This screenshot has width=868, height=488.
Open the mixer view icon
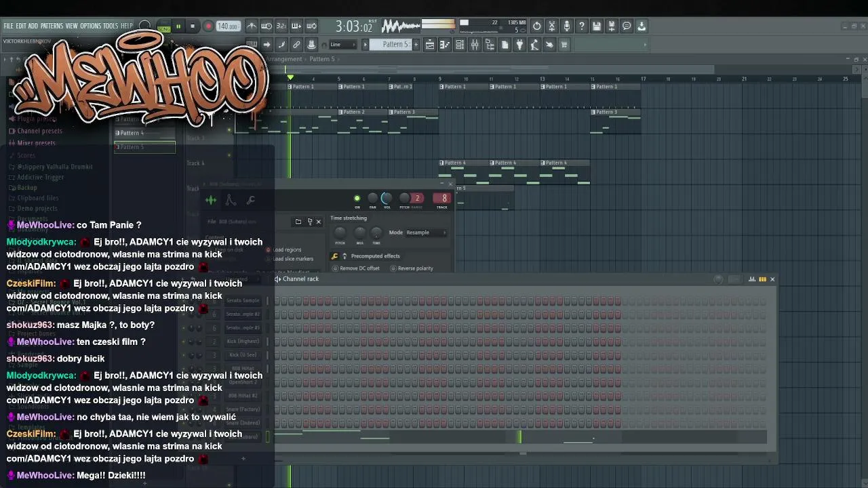click(x=475, y=45)
